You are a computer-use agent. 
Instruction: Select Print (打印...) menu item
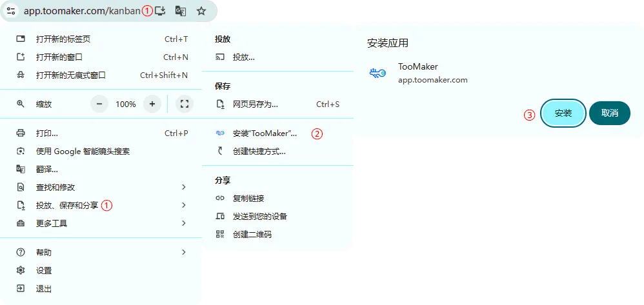pyautogui.click(x=102, y=133)
